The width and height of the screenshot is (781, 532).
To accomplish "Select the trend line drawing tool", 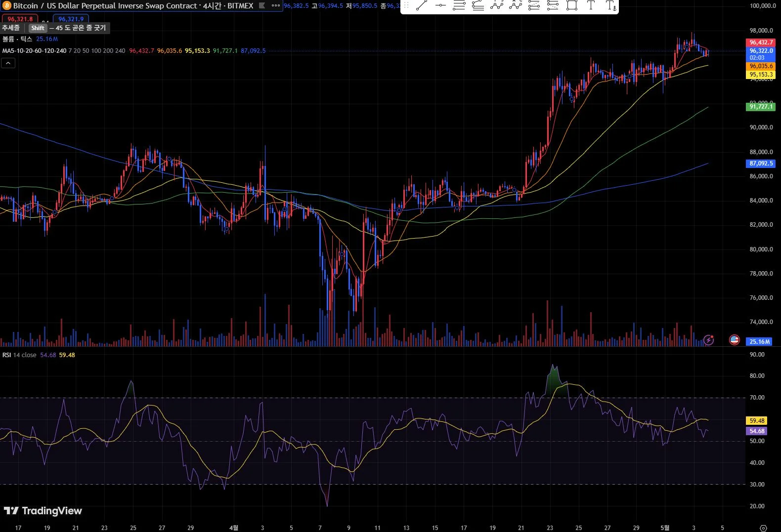I will [421, 6].
